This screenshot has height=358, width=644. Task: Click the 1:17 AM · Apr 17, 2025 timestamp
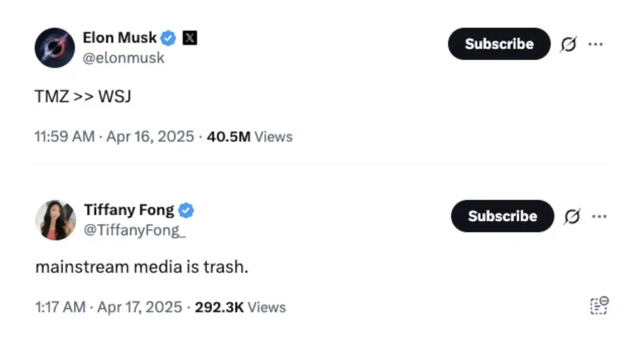click(109, 307)
